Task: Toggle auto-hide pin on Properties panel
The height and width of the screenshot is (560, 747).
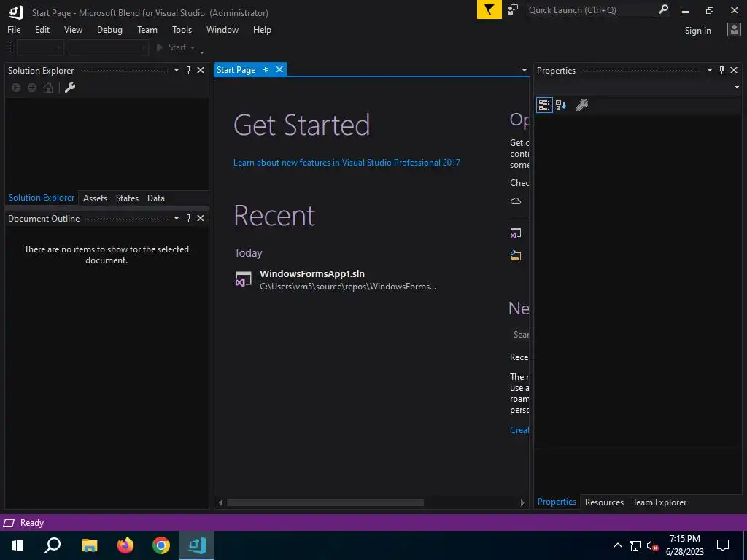Action: [x=721, y=70]
